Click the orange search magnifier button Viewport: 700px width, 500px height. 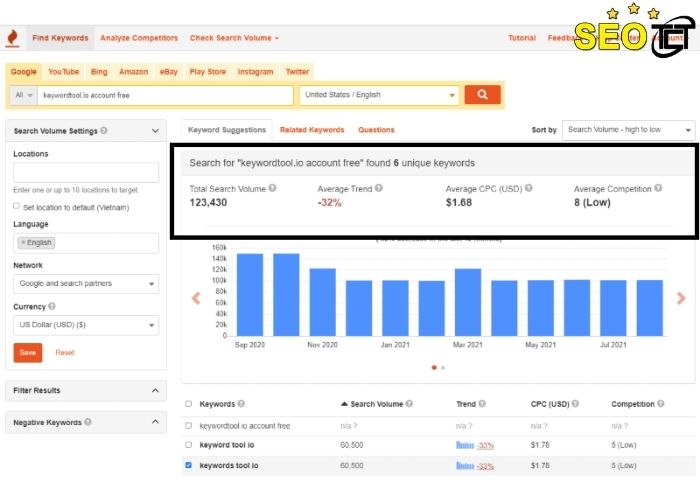(482, 95)
